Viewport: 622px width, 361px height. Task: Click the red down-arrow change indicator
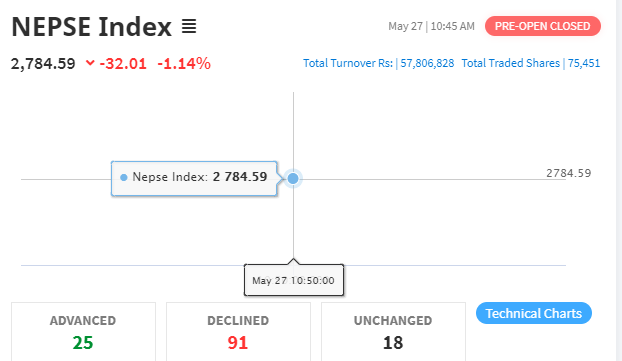(90, 63)
